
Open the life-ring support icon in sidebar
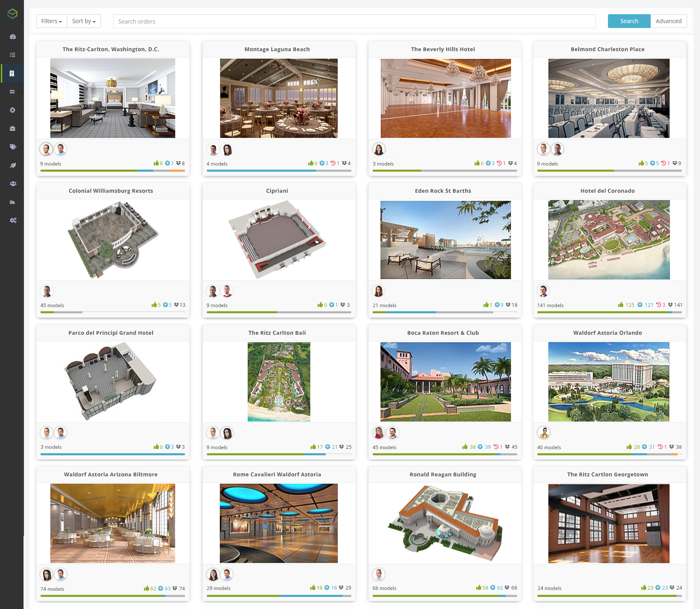point(13,110)
